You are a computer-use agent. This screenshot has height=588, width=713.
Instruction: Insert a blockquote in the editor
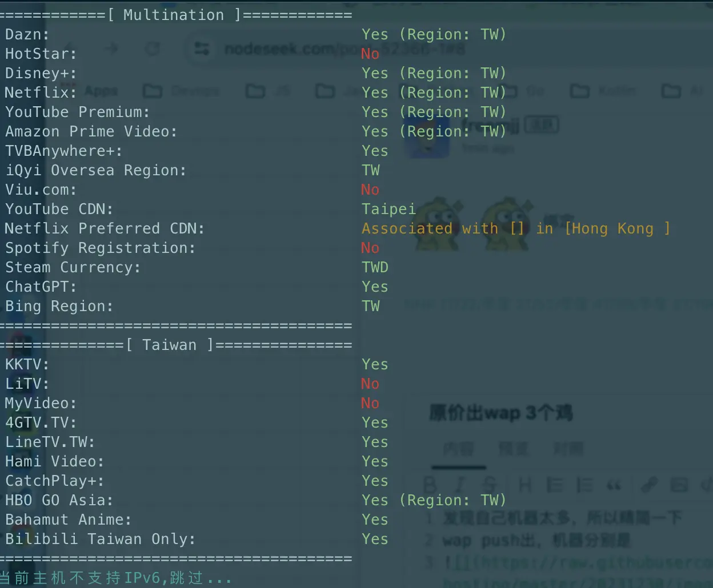point(614,485)
